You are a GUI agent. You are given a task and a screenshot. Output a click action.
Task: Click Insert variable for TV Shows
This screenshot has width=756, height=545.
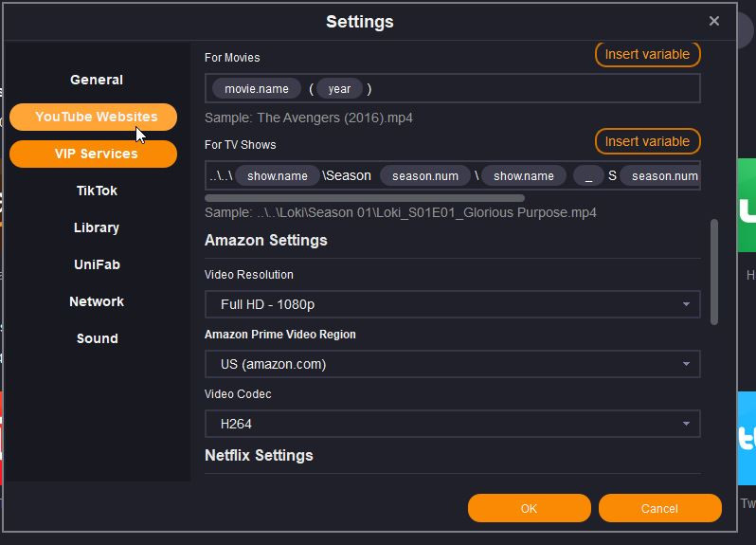point(647,141)
